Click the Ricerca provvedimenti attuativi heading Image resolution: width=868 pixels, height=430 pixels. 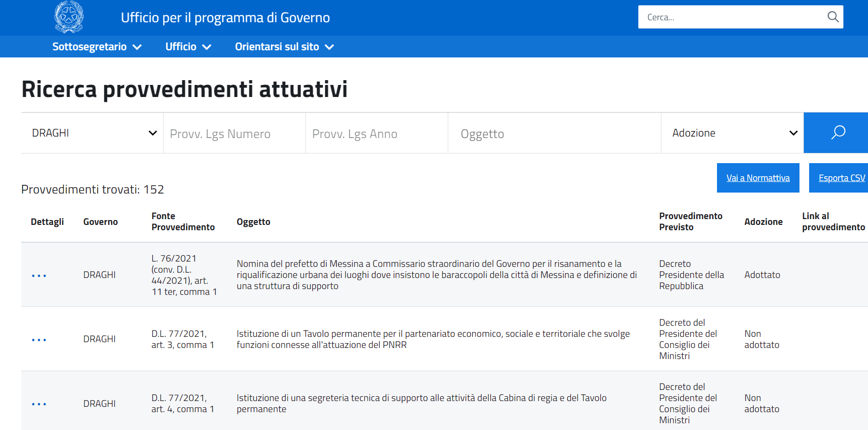coord(184,89)
